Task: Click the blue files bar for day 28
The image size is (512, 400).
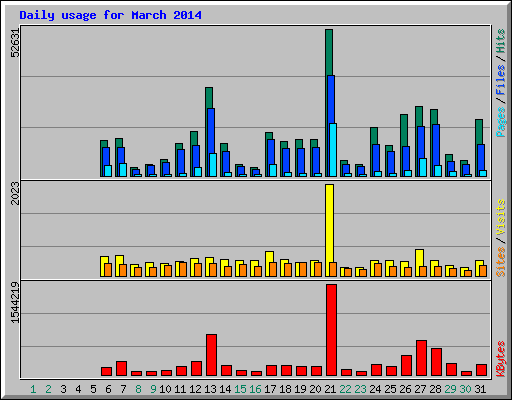Action: [436, 145]
